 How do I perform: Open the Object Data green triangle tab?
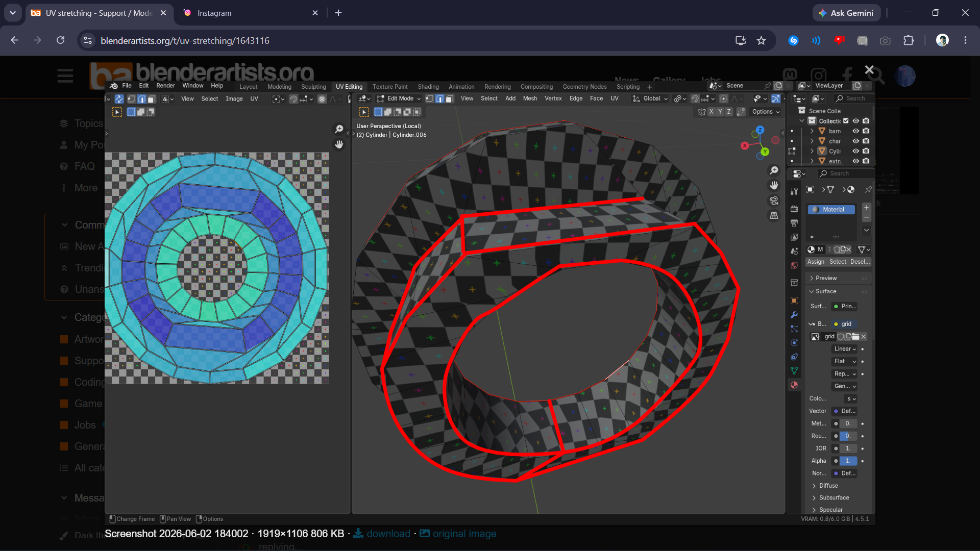794,371
